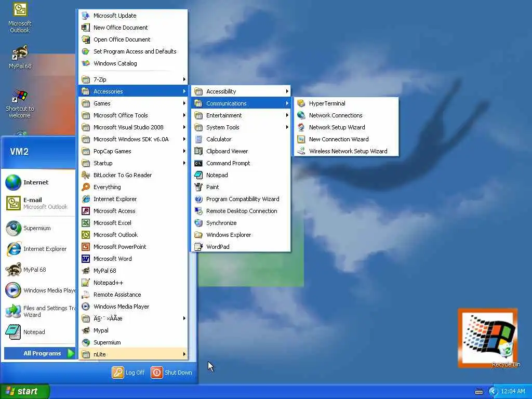Expand the Startup folder submenu
This screenshot has width=532, height=399.
tap(133, 163)
